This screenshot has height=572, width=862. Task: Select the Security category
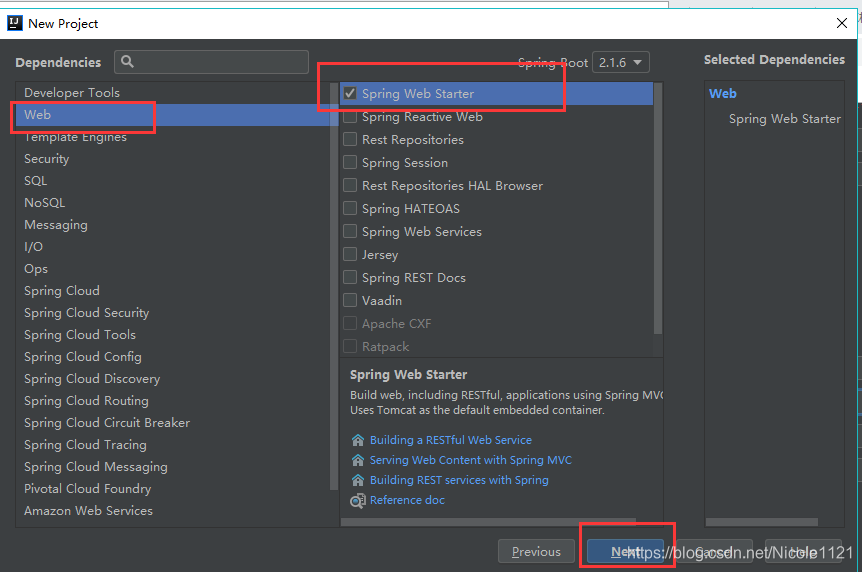(x=173, y=159)
